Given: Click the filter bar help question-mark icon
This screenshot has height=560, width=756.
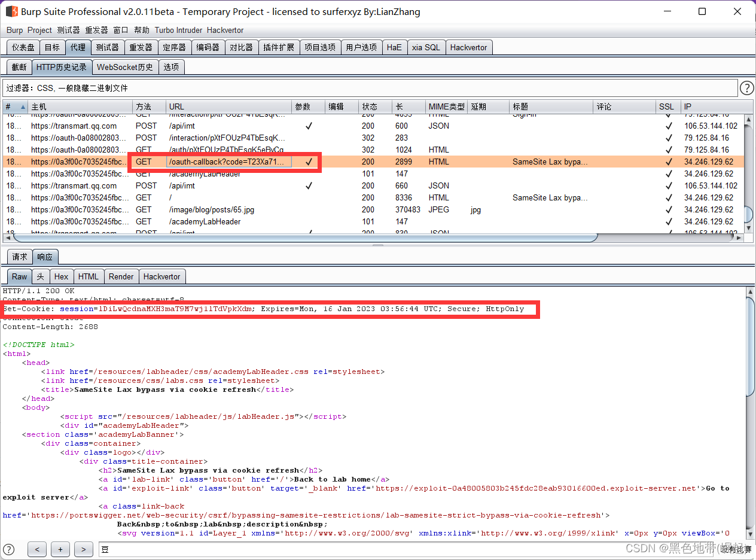Looking at the screenshot, I should (746, 88).
